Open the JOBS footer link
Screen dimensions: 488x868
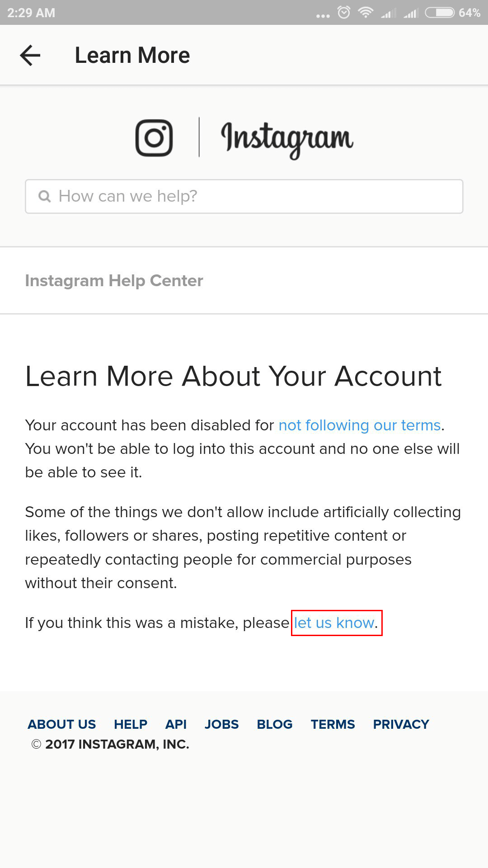tap(221, 724)
